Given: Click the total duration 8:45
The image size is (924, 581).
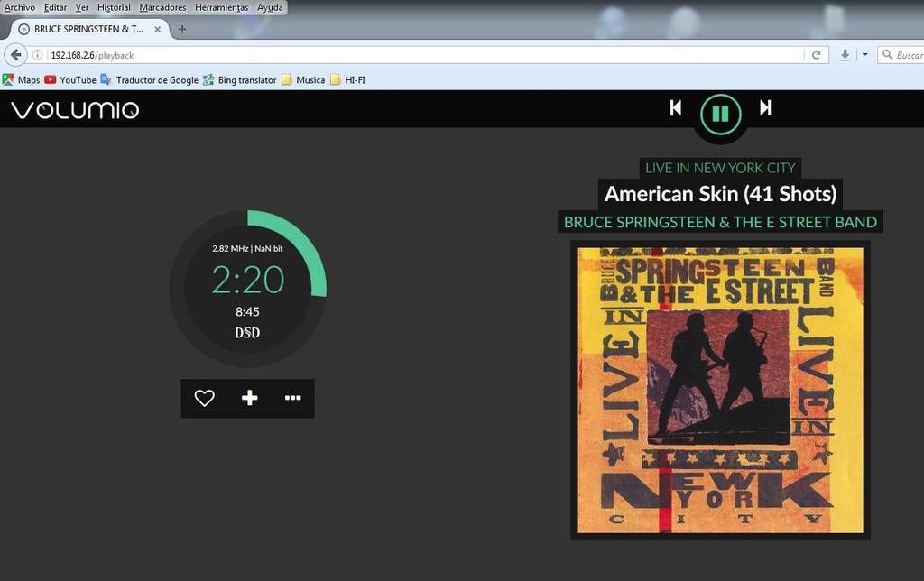Looking at the screenshot, I should click(x=247, y=312).
